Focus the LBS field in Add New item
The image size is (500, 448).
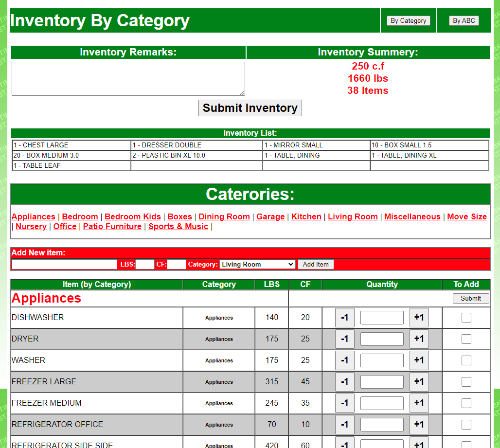click(145, 264)
